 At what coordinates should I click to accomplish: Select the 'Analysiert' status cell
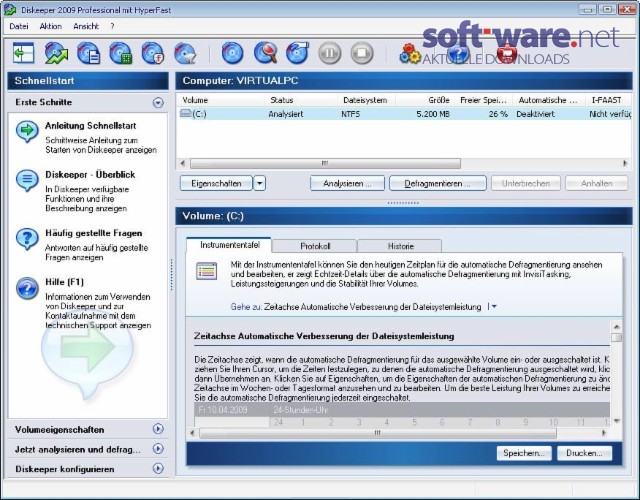pos(286,114)
